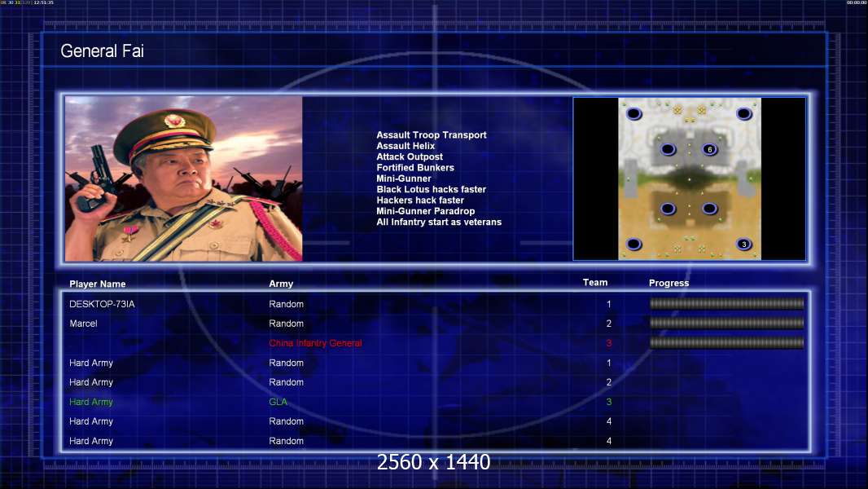The height and width of the screenshot is (489, 868).
Task: Click the General Fai title text
Action: click(x=102, y=51)
